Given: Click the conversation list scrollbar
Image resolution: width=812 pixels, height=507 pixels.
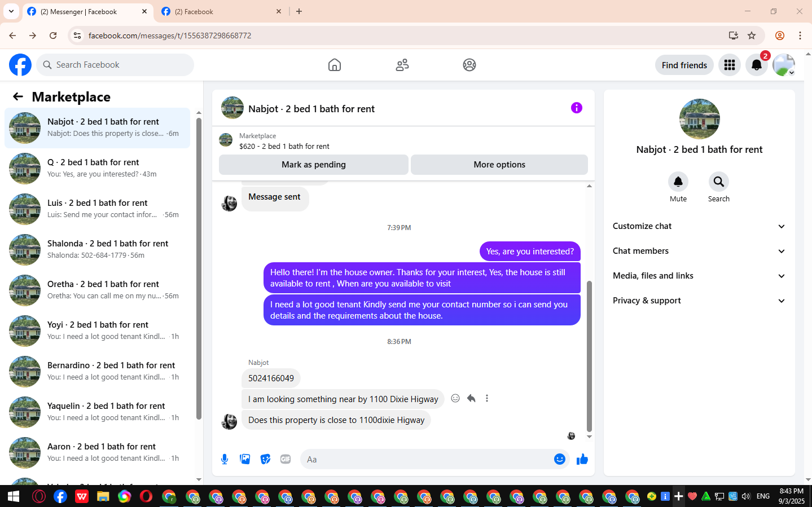Looking at the screenshot, I should point(199,268).
